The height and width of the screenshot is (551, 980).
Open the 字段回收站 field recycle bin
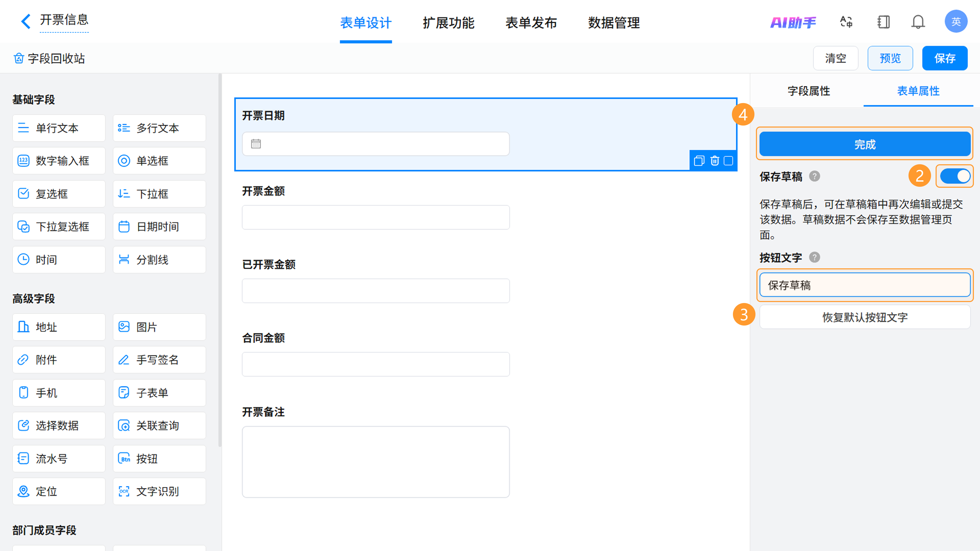49,59
